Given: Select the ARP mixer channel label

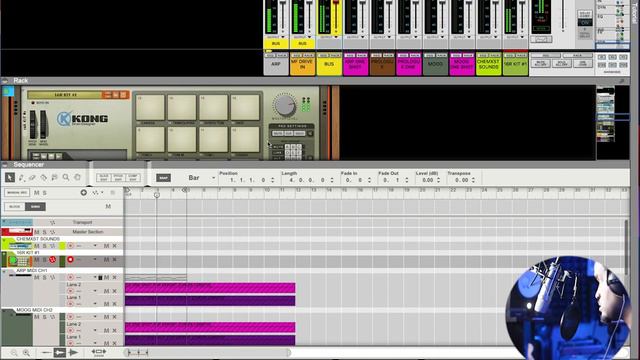Looking at the screenshot, I should 276,64.
